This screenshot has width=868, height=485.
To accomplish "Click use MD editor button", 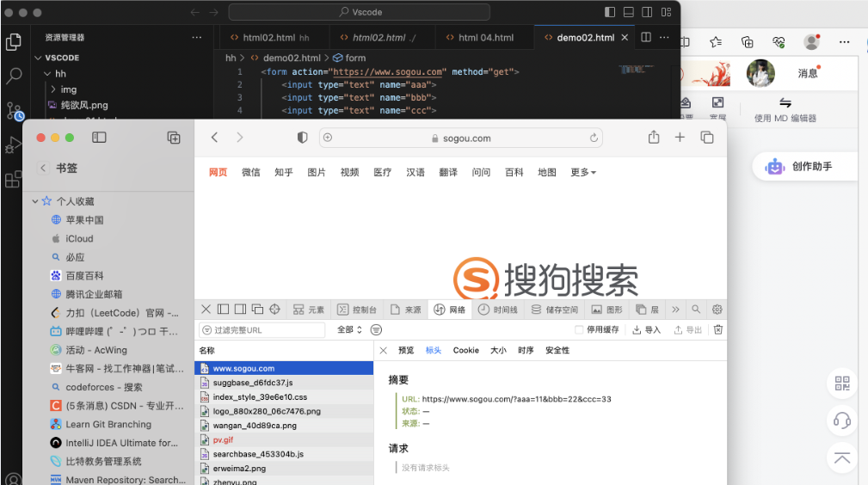I will [x=785, y=109].
